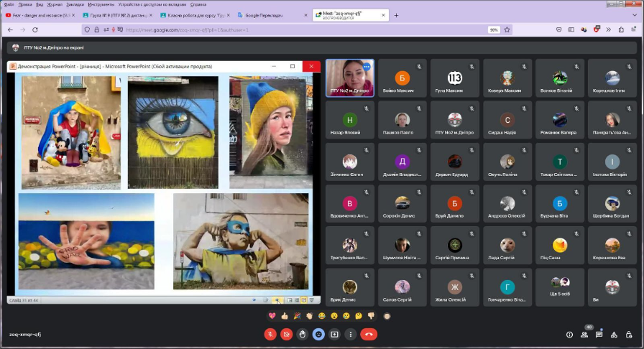Expand the list all tabs chevron
The height and width of the screenshot is (349, 644).
pos(635,15)
